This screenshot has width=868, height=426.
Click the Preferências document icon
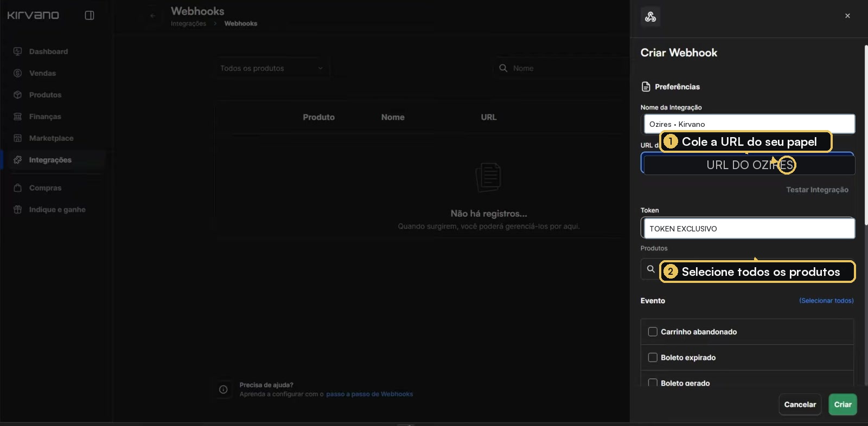tap(646, 87)
